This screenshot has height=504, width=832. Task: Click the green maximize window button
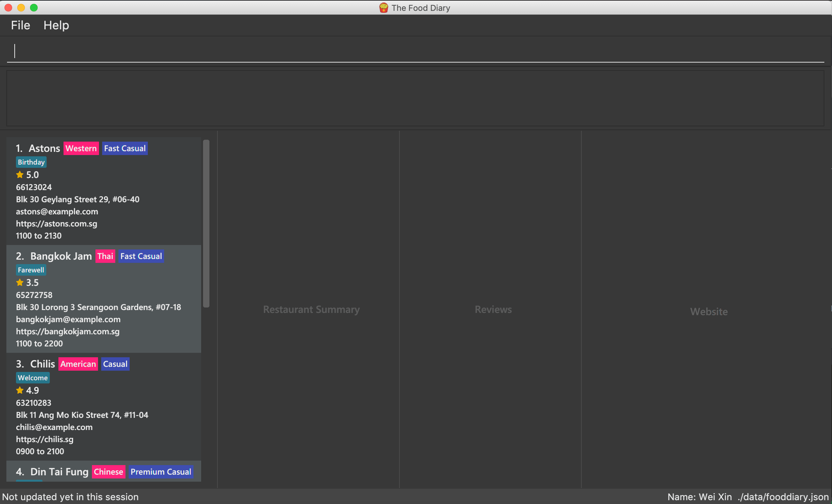point(34,7)
